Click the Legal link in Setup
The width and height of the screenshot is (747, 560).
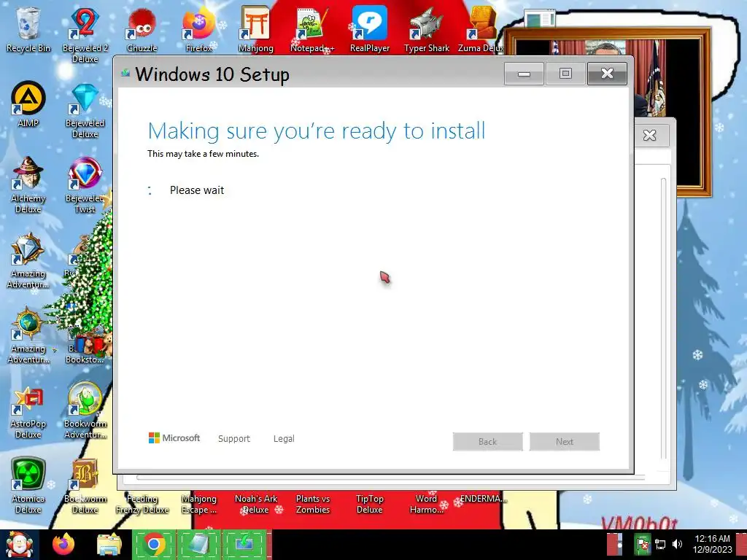click(284, 438)
